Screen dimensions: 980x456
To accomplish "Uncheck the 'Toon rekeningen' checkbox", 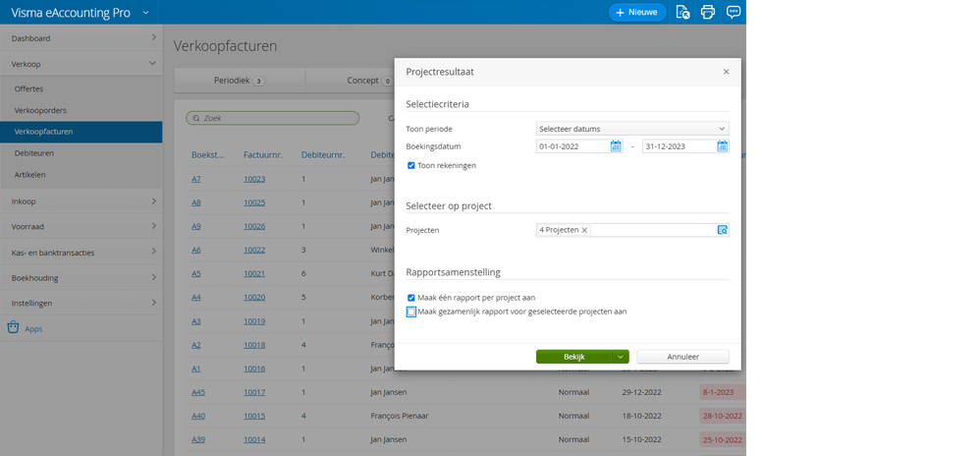I will [411, 165].
